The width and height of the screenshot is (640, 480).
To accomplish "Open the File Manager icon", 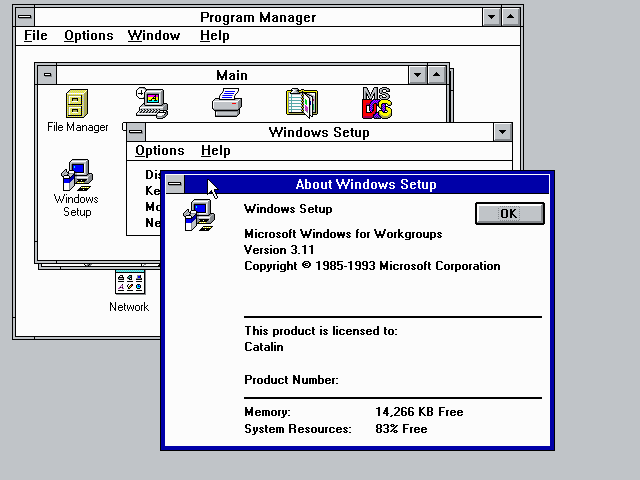I will pyautogui.click(x=77, y=103).
